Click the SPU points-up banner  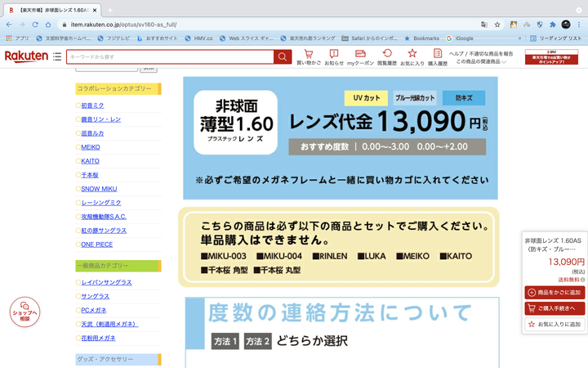[x=551, y=56]
